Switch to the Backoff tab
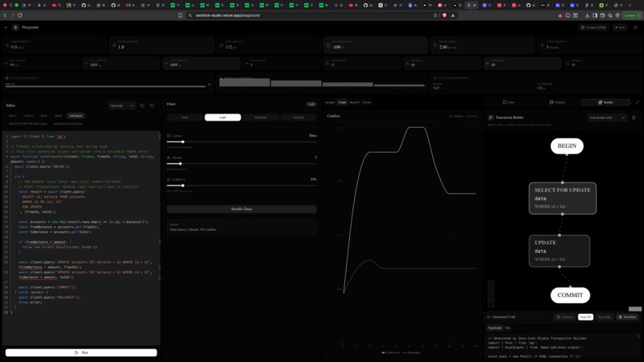This screenshot has height=362, width=644. click(355, 102)
